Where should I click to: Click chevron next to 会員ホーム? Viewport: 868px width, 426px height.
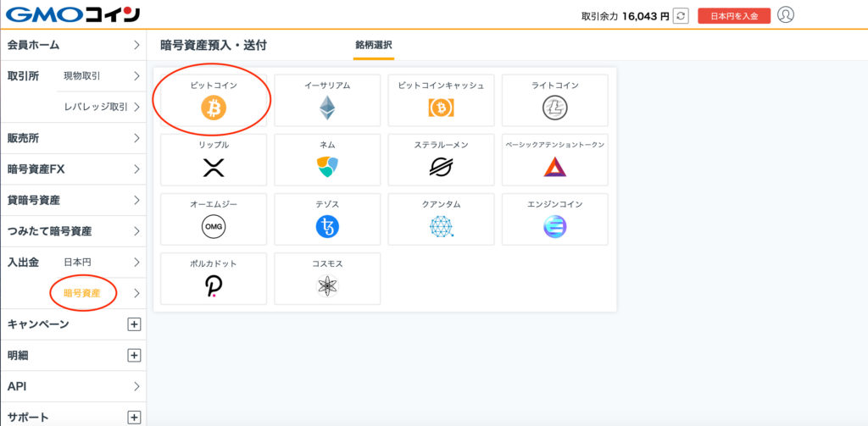tap(136, 46)
